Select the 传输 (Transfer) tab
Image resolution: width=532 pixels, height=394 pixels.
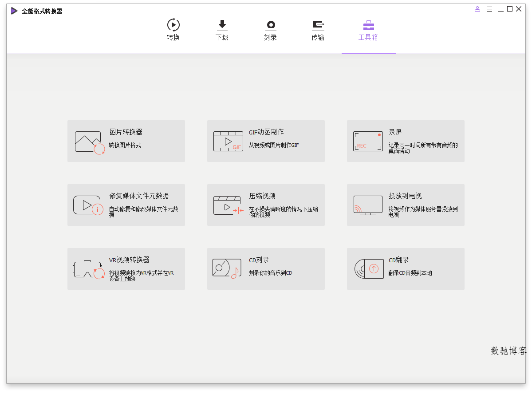pyautogui.click(x=318, y=30)
